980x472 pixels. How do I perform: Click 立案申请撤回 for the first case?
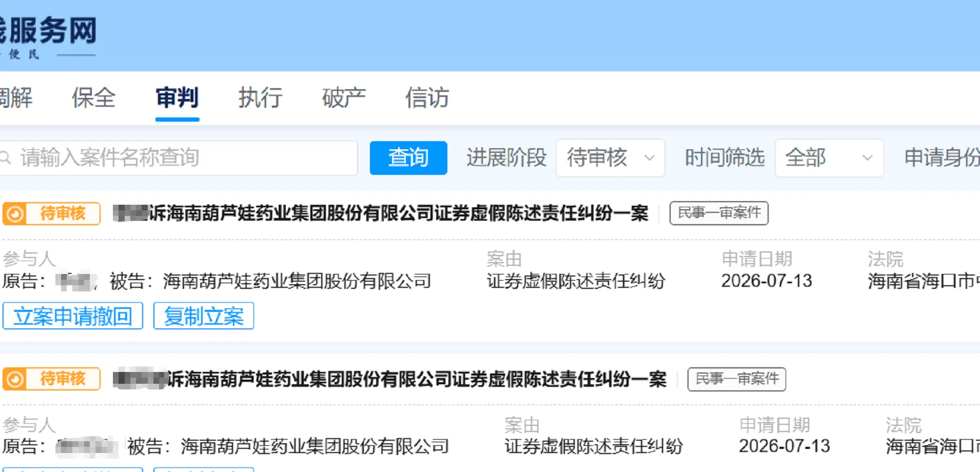click(73, 316)
